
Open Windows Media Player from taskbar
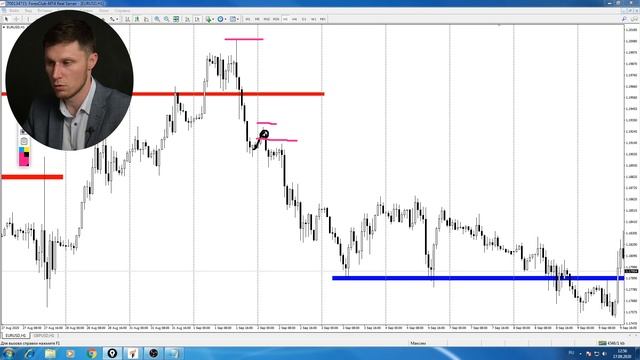(x=71, y=353)
